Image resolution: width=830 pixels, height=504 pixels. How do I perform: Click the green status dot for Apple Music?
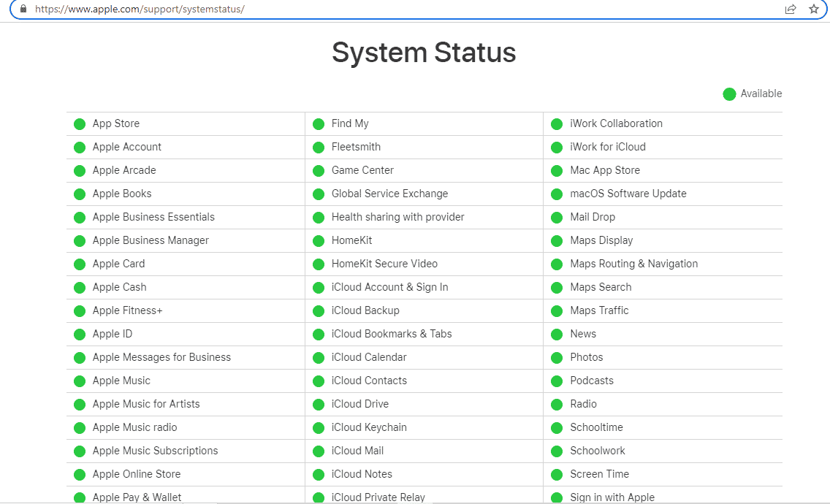coord(80,381)
